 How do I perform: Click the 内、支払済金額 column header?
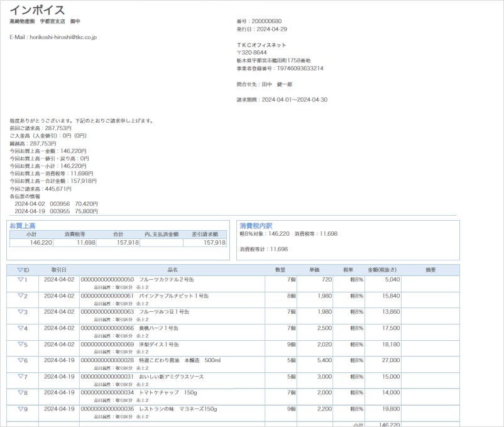[x=162, y=235]
